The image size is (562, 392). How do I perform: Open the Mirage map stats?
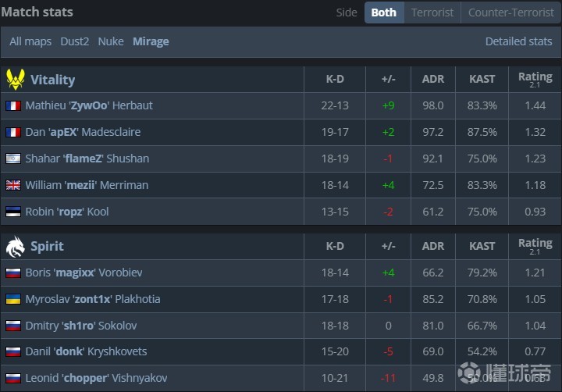[x=151, y=41]
